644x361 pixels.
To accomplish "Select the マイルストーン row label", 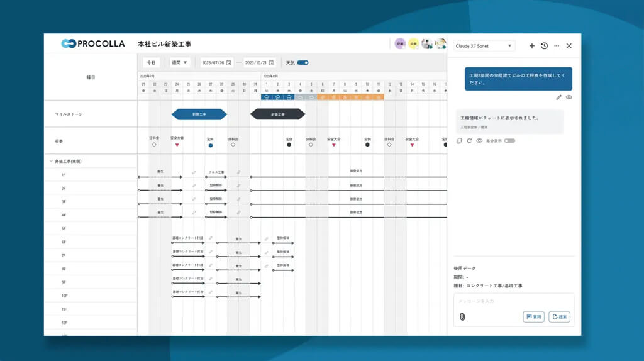I will point(69,114).
